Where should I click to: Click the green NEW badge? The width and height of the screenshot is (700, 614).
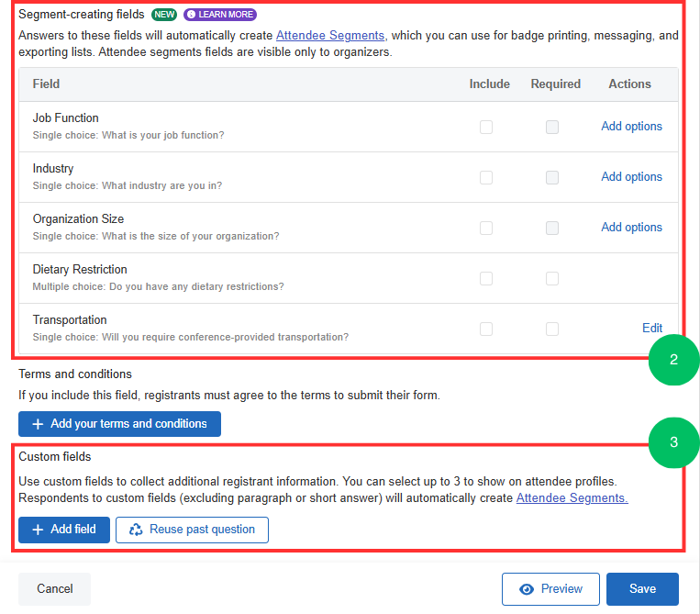point(164,15)
